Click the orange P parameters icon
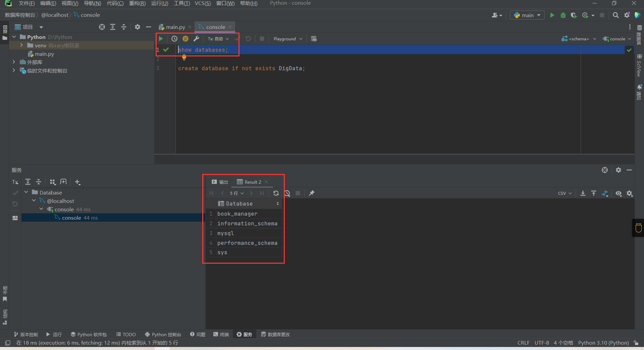 (185, 39)
